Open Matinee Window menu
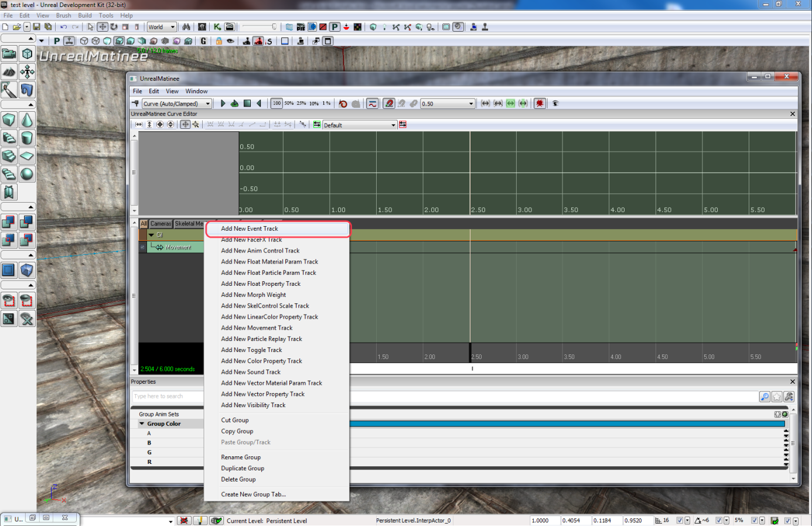This screenshot has width=812, height=526. 196,91
